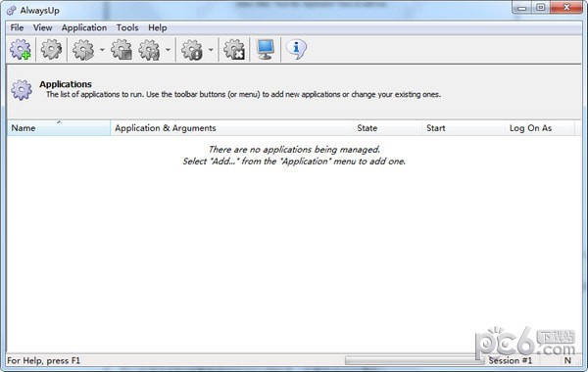
Task: Click the Add Application gear-plus icon
Action: coord(21,50)
